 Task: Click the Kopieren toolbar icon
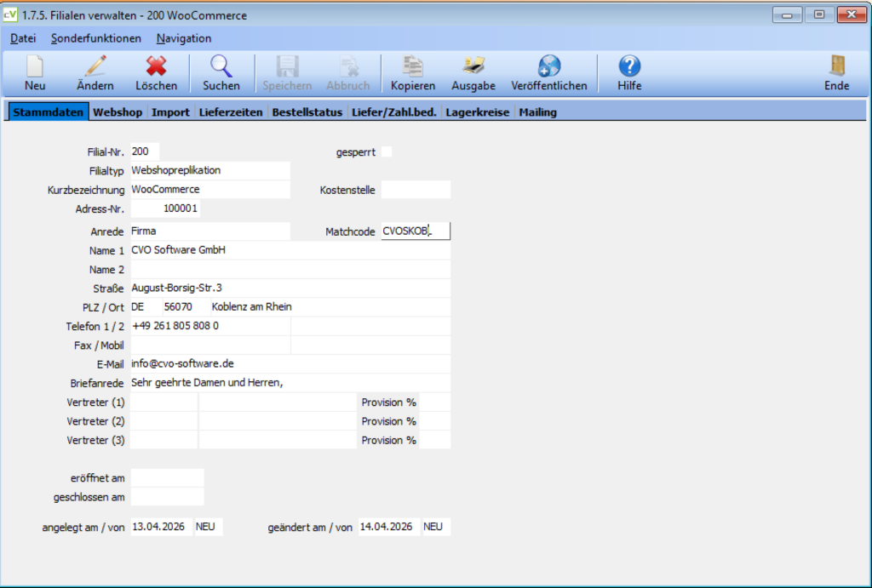pyautogui.click(x=413, y=66)
